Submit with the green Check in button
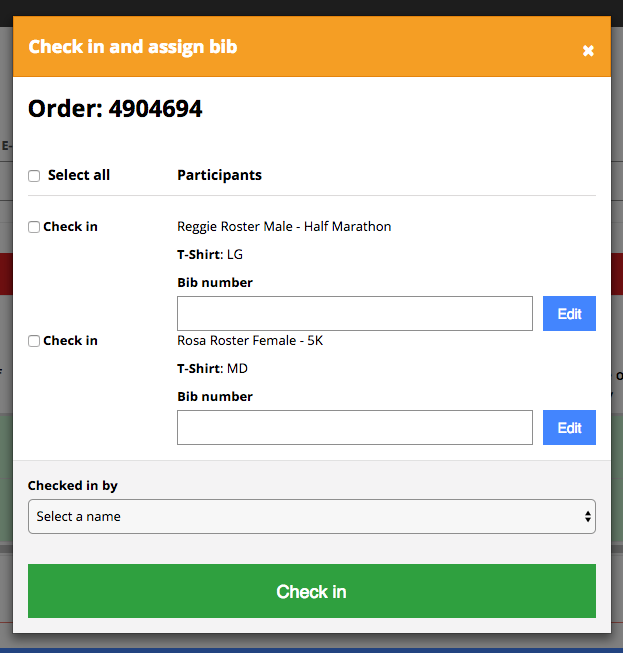The height and width of the screenshot is (653, 623). tap(311, 592)
